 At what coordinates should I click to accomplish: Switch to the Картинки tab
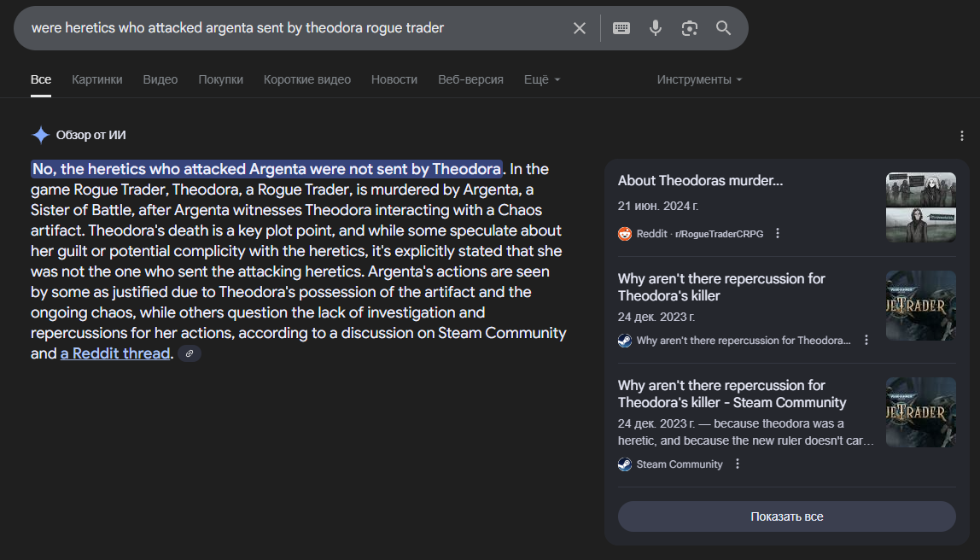[x=97, y=79]
